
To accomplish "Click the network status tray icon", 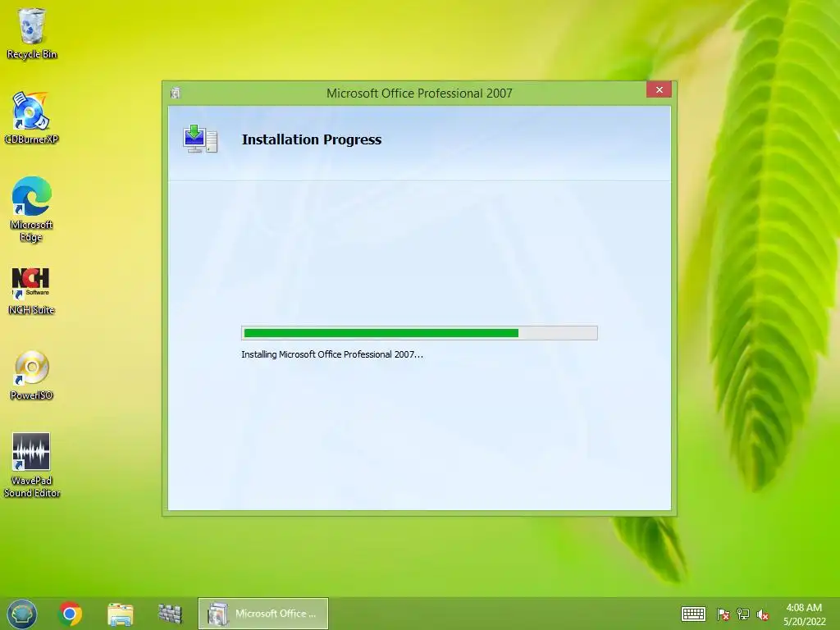I will (743, 614).
